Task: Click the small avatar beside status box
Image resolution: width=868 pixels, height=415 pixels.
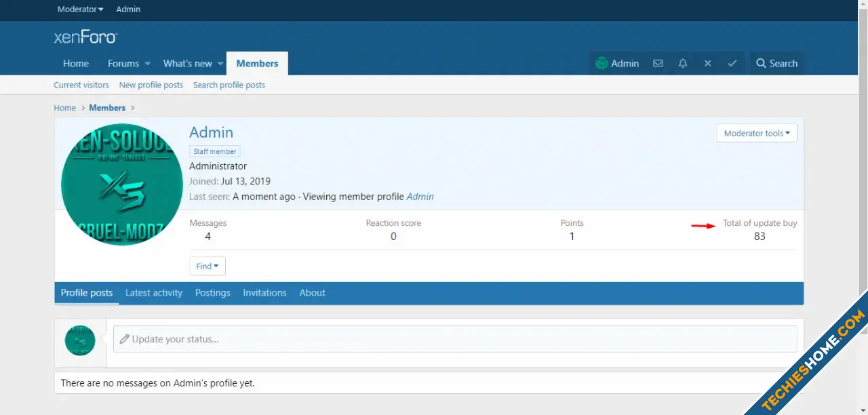Action: coord(80,340)
